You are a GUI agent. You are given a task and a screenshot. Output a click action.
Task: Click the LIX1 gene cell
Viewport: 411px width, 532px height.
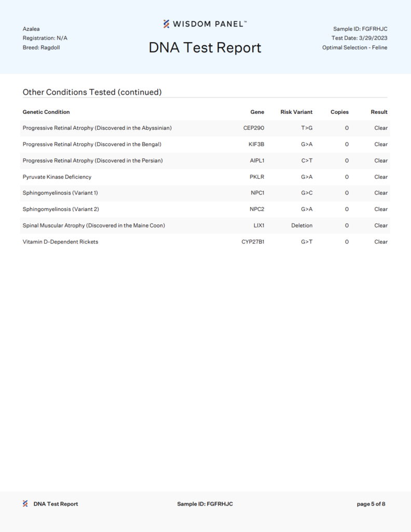(259, 225)
